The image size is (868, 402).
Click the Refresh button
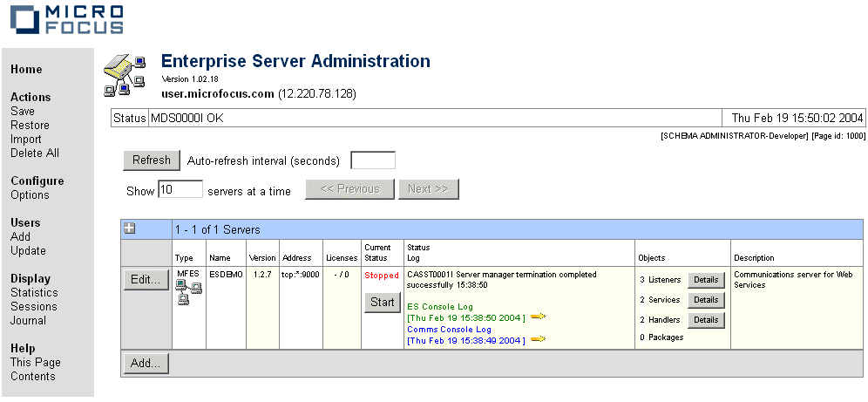pyautogui.click(x=152, y=160)
